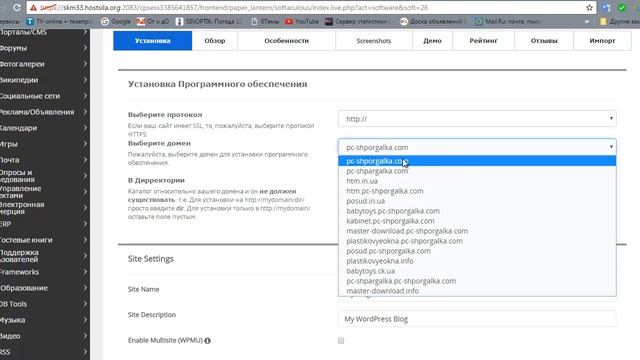Screen dimensions: 640x360
Task: Open the Другие закладки folder
Action: tap(620, 21)
